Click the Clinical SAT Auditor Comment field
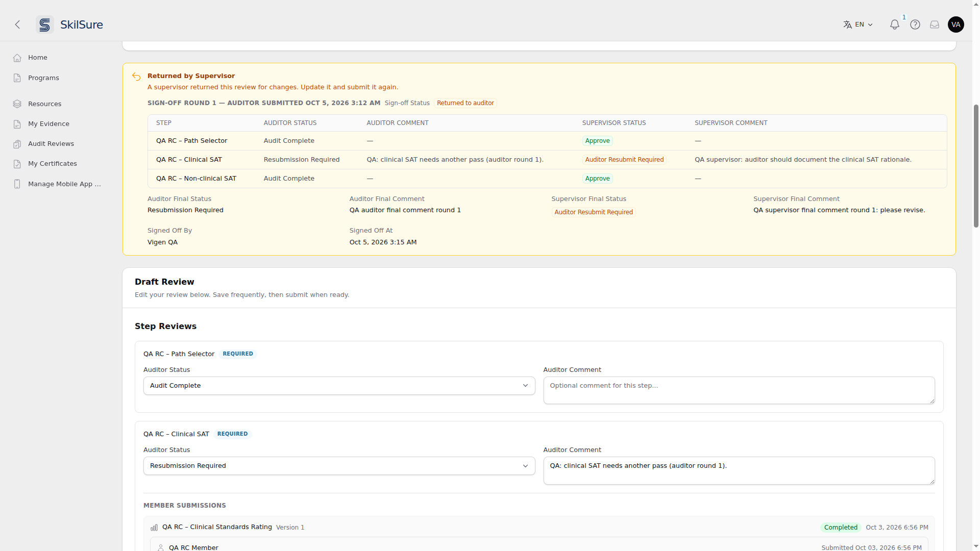Screen dimensions: 980x551 [x=739, y=470]
